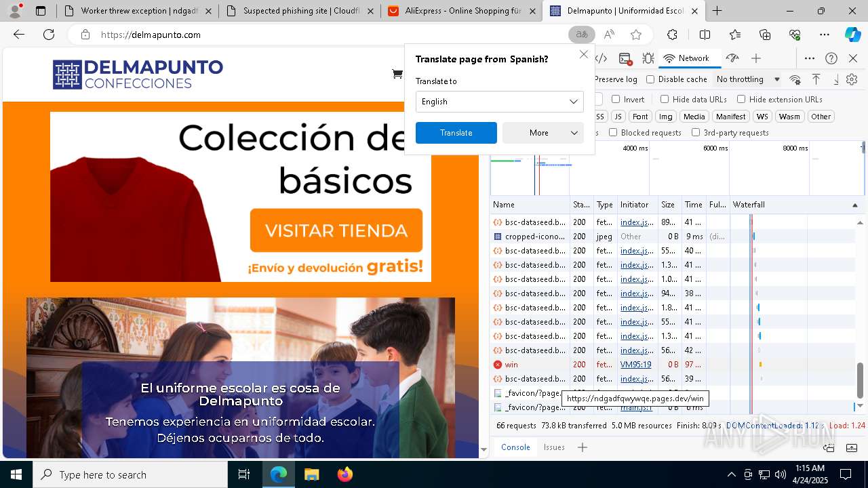Screen dimensions: 868x488
Task: Click VISITAR TIENDA banner button
Action: [x=336, y=230]
